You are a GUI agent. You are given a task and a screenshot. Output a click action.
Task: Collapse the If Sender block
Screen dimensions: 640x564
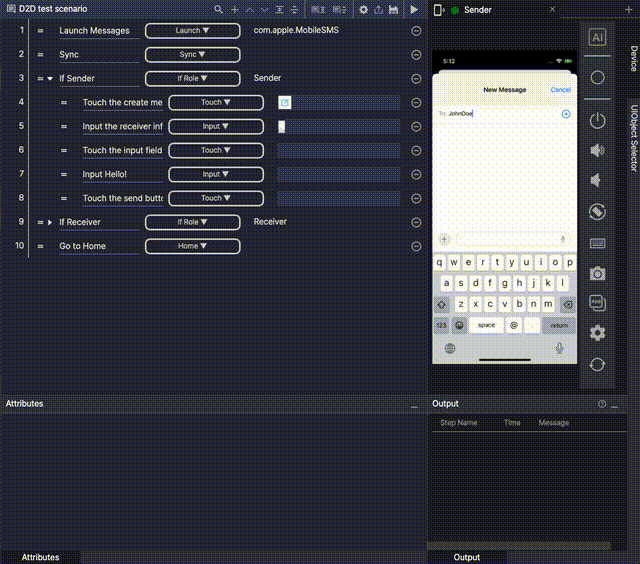pos(50,78)
